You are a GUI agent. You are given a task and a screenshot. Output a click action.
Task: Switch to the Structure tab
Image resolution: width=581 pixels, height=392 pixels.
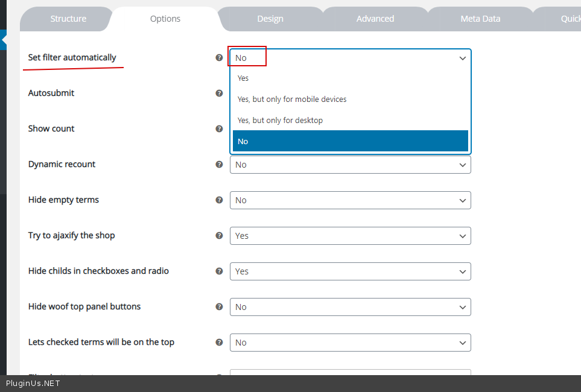click(68, 19)
